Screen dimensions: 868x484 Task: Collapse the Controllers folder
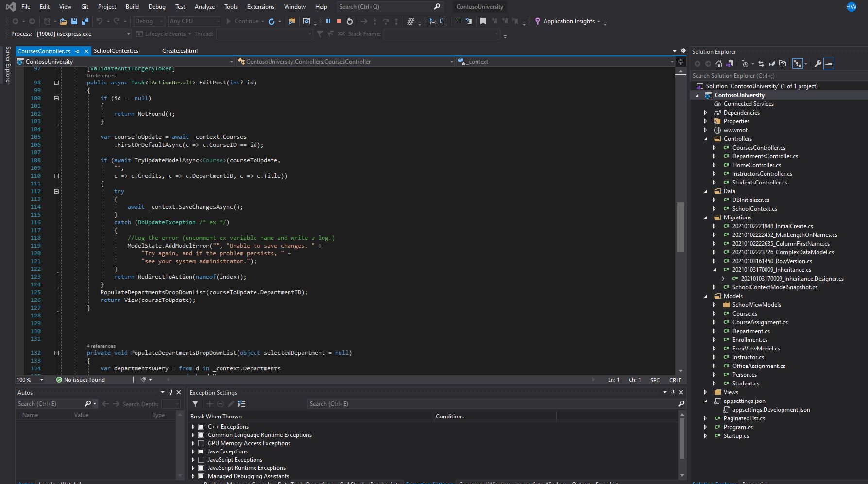[x=706, y=139]
